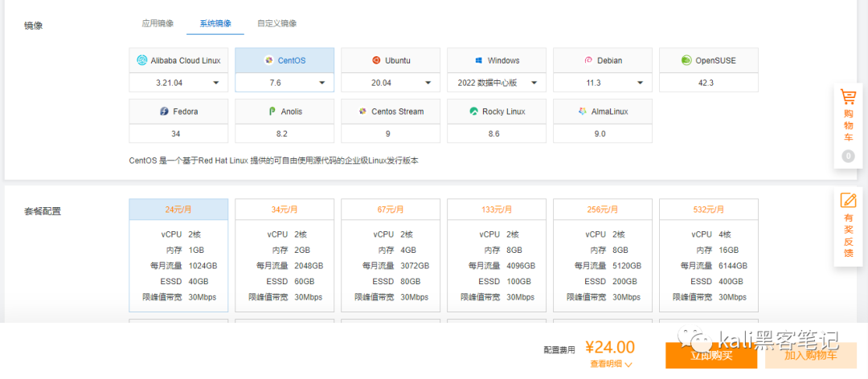The image size is (868, 379).
Task: Select the Windows image option
Action: pos(497,61)
